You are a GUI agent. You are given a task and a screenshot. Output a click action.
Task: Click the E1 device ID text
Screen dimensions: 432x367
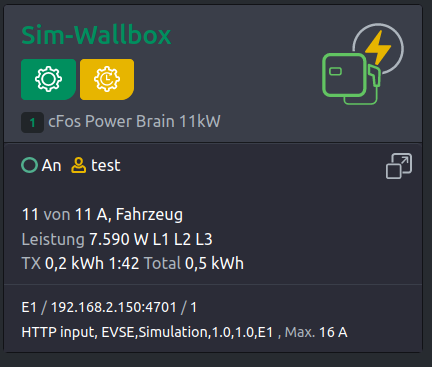[x=29, y=307]
